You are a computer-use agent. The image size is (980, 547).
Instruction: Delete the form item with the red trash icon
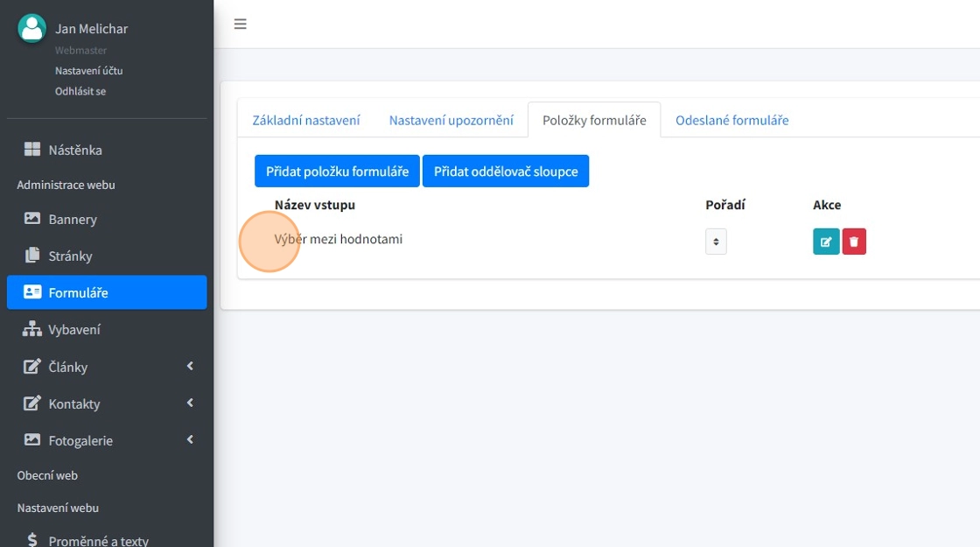854,242
